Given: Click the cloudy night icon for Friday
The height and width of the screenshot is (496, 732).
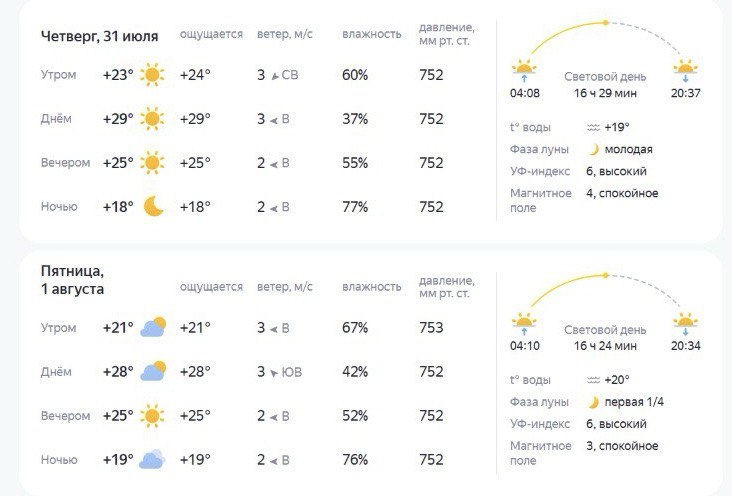Looking at the screenshot, I should [152, 459].
